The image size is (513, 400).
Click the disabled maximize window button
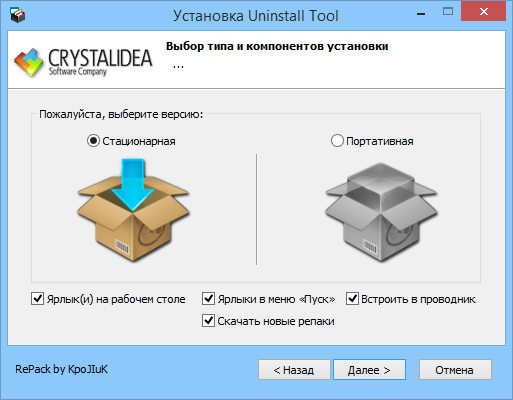pos(448,12)
